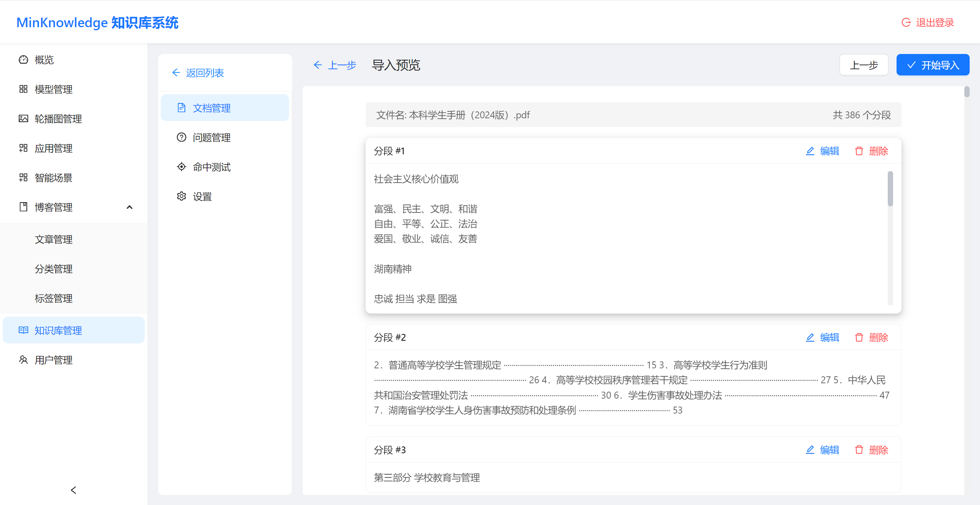Open 轮播图管理 via its image icon
Screen dimensions: 980x505
point(23,119)
